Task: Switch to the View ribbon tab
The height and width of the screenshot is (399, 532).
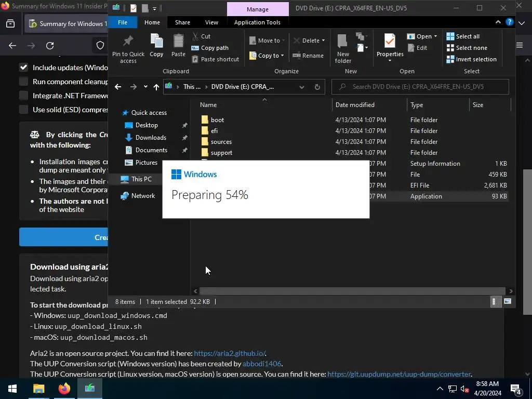Action: [x=211, y=22]
